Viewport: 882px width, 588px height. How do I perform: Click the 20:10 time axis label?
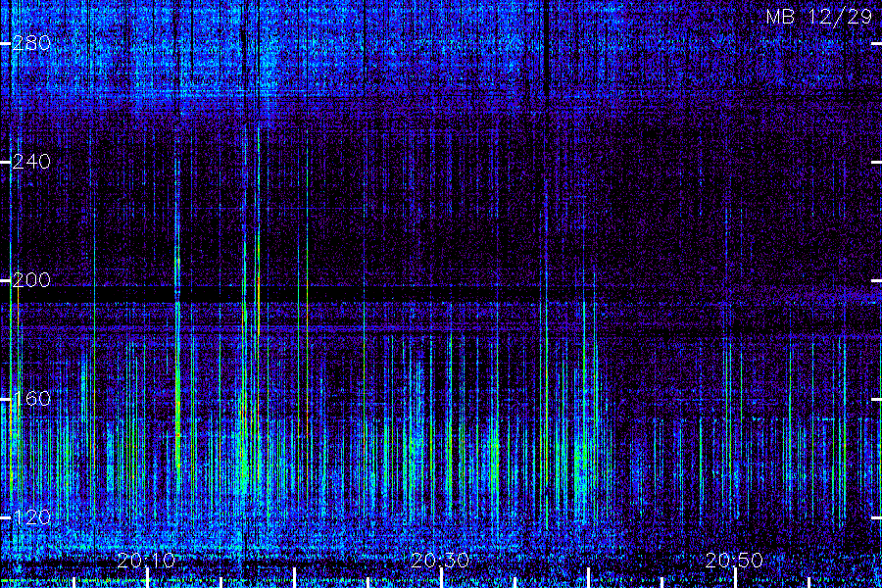click(x=146, y=561)
